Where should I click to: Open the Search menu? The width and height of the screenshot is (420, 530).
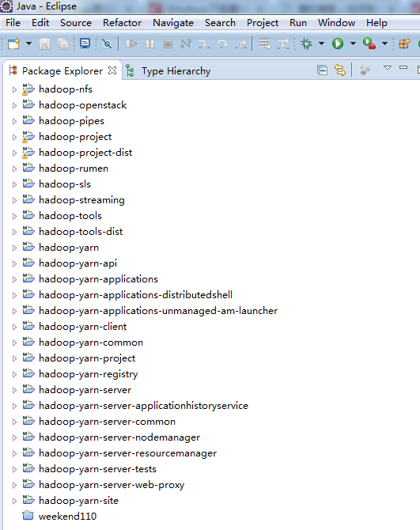coord(220,23)
